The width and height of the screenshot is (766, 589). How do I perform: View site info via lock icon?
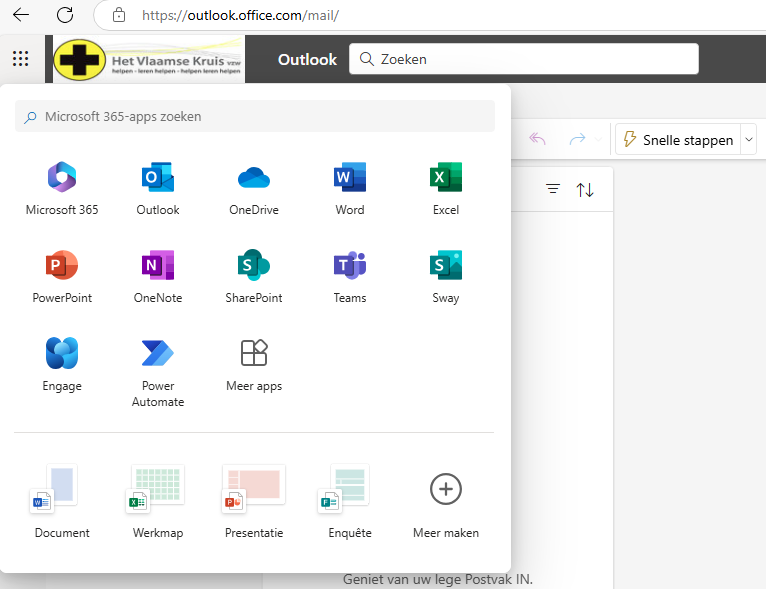pyautogui.click(x=119, y=15)
